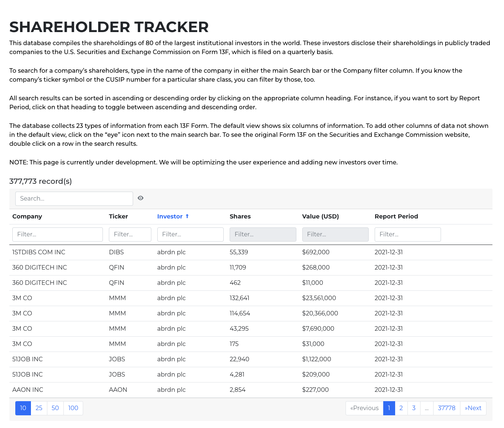This screenshot has width=504, height=428.
Task: Sort by the Report Period heading
Action: [396, 216]
